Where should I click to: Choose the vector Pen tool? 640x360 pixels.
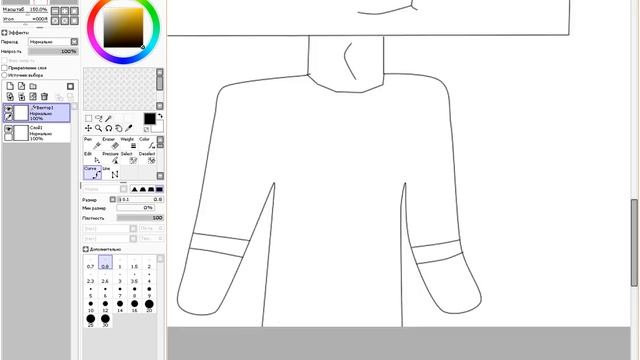pos(93,143)
